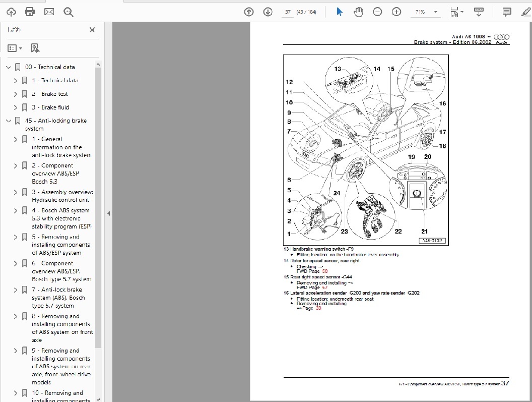The height and width of the screenshot is (402, 532).
Task: Expand 1 - General information bookmark
Action: tap(15, 139)
